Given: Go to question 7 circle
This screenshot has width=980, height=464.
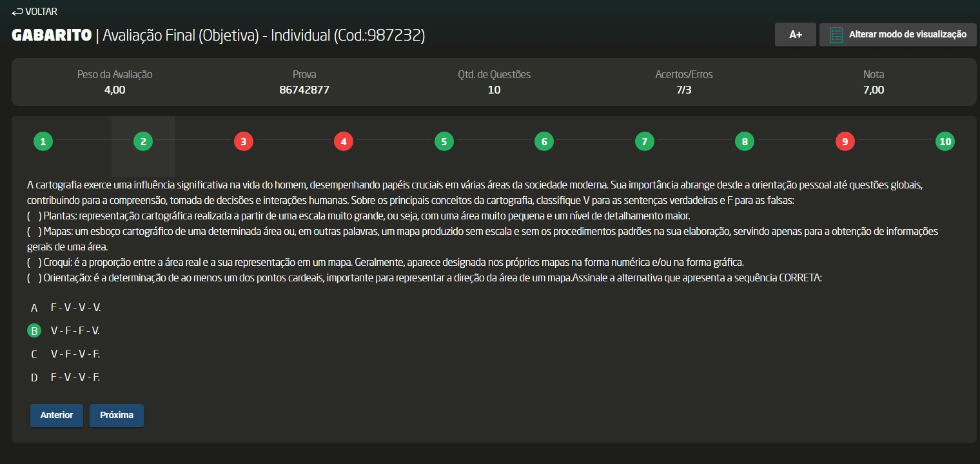Looking at the screenshot, I should (644, 141).
